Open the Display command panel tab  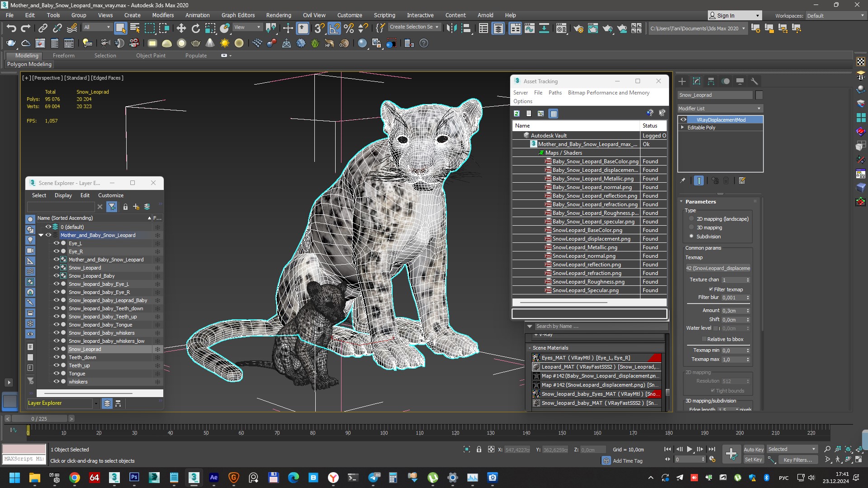(x=740, y=81)
